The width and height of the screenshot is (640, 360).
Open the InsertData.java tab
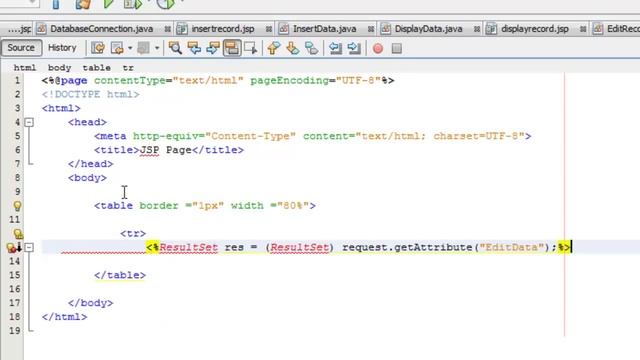coord(324,29)
